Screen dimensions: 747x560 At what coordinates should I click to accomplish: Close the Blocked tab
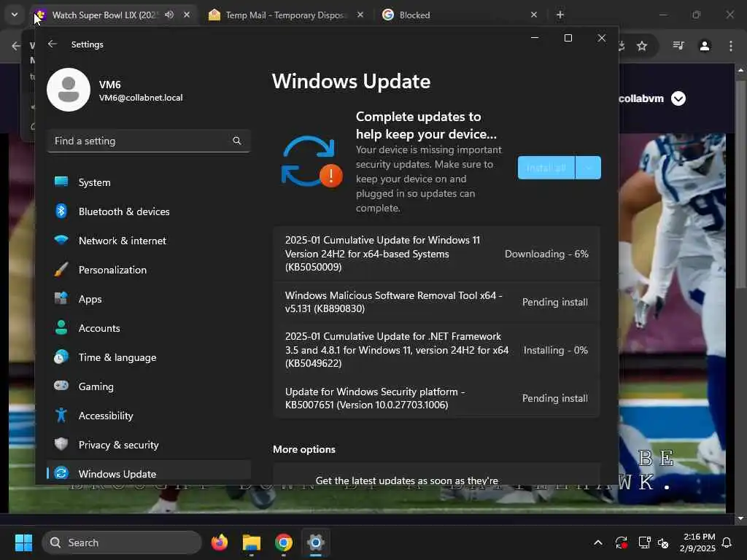(533, 15)
